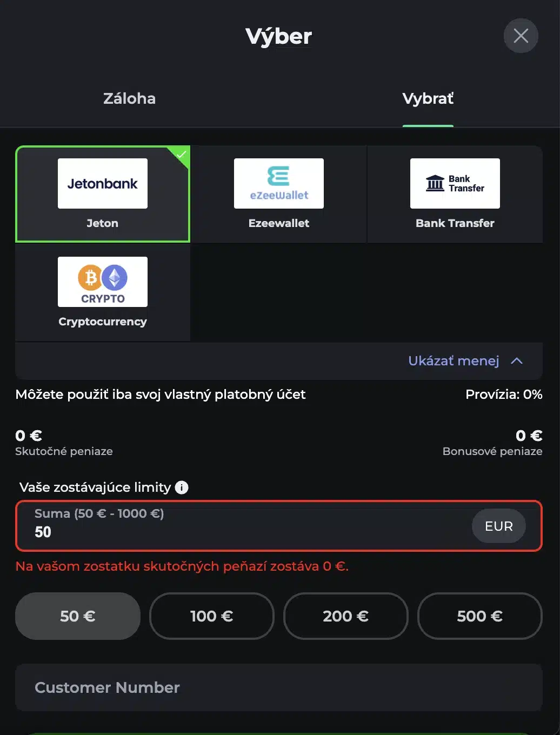The image size is (560, 735).
Task: Select the Crypto bitcoin-ethereum logo
Action: [x=103, y=282]
